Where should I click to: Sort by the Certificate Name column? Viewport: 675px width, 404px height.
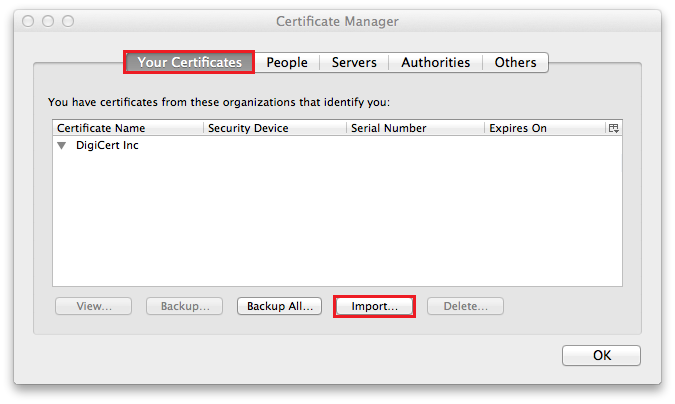pyautogui.click(x=127, y=128)
